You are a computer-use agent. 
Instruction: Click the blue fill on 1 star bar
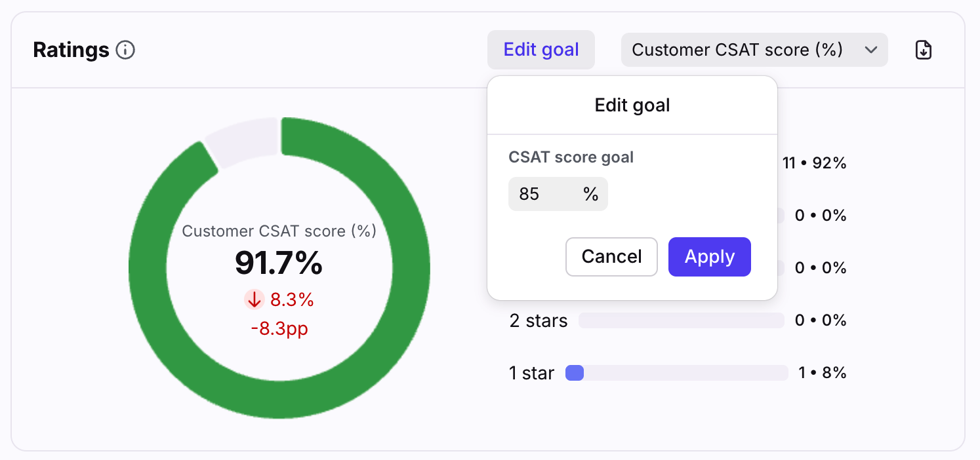[575, 373]
